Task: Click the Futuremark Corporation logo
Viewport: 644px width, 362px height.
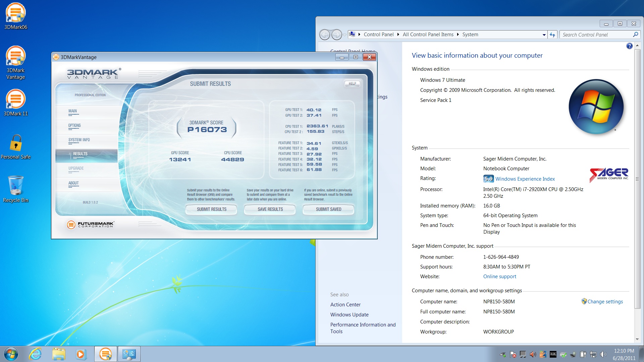Action: tap(91, 224)
